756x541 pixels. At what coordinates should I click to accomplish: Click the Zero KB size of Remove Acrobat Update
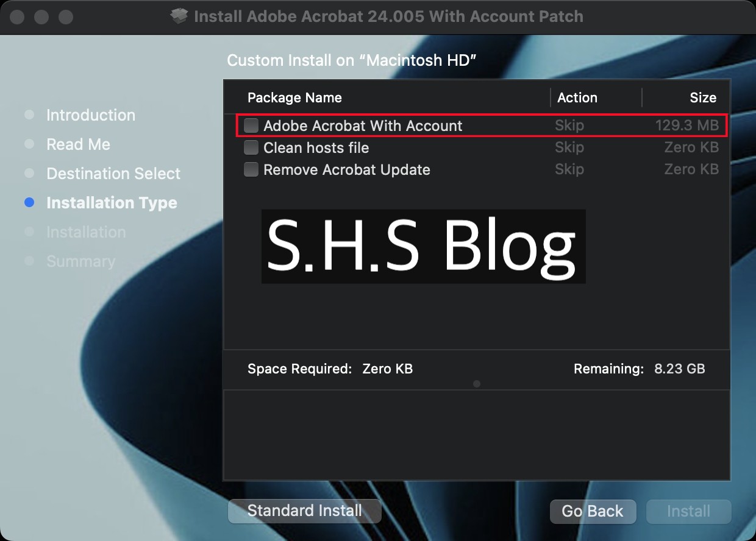coord(691,169)
